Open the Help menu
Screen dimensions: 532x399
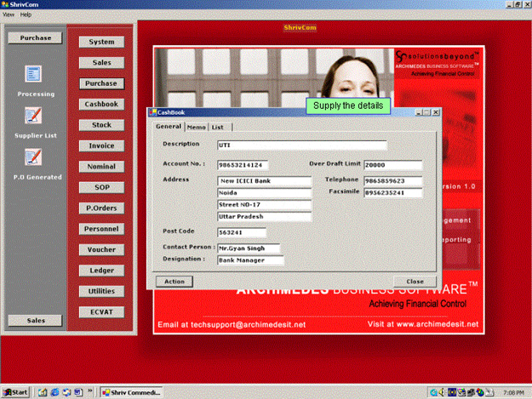[x=26, y=14]
